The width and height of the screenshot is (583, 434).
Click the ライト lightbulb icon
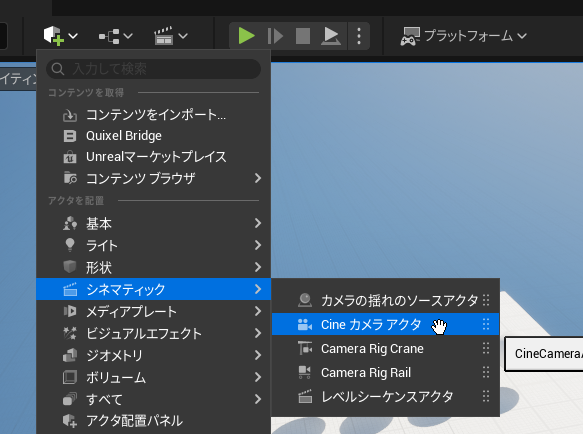point(70,245)
